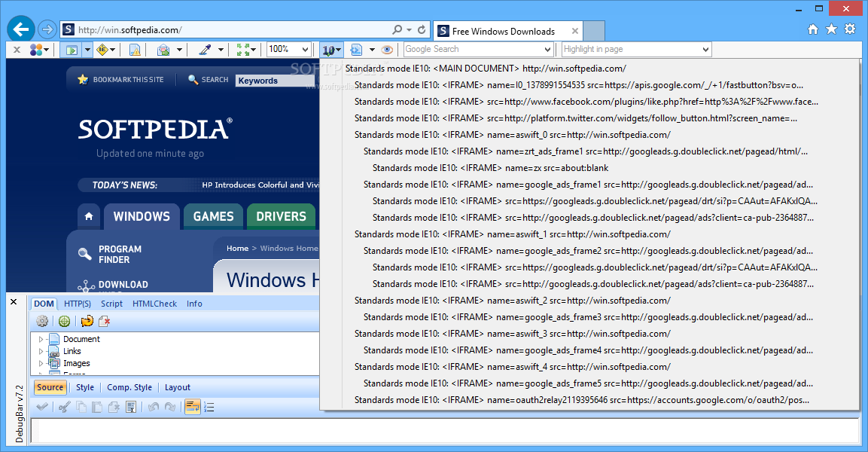
Task: Click the view source code page icon
Action: tap(356, 50)
